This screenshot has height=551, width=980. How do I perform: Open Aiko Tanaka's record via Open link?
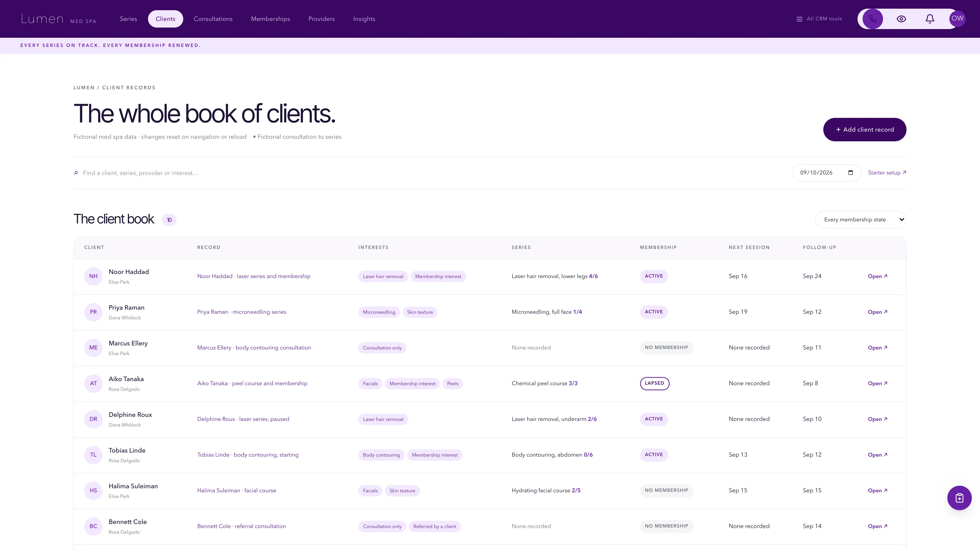click(x=877, y=383)
